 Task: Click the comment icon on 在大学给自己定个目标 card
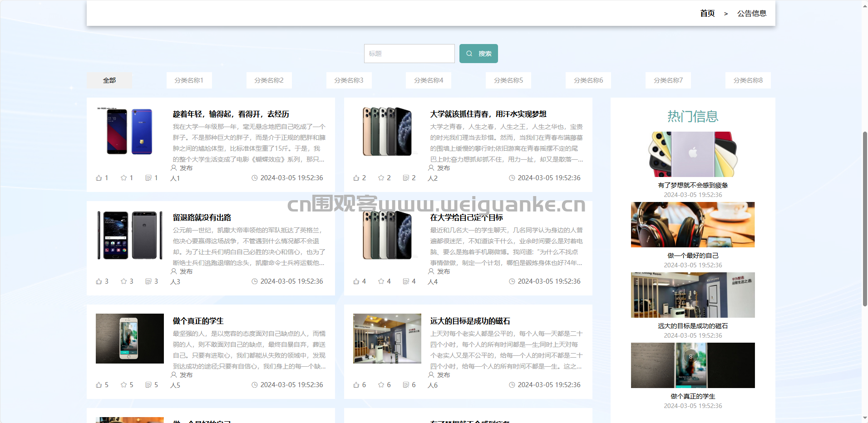(406, 281)
